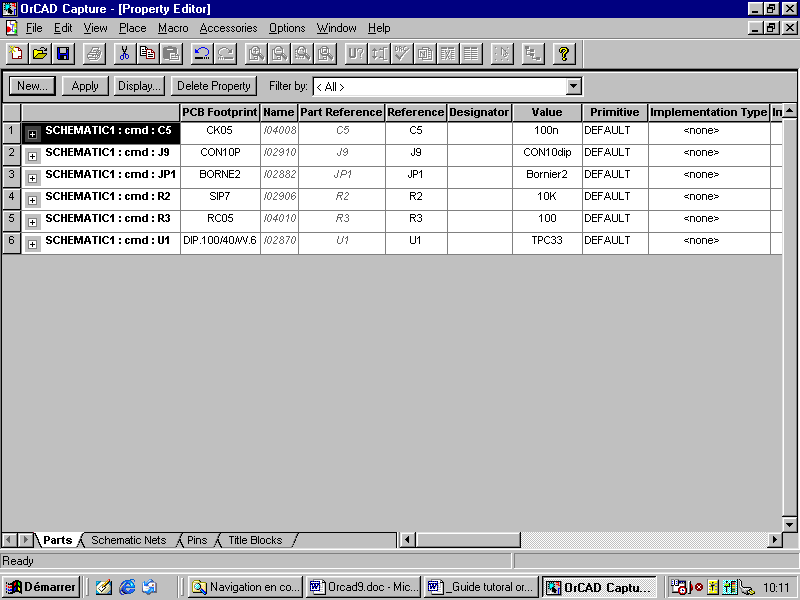The height and width of the screenshot is (600, 800).
Task: Select the DIP.100/40/W.6 footprint cell
Action: (x=220, y=243)
